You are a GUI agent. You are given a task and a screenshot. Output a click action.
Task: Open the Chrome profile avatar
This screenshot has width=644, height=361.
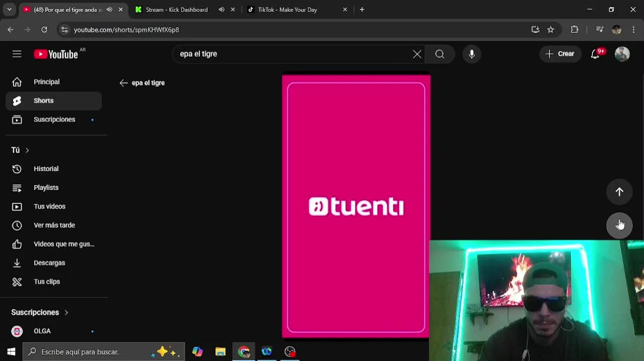616,30
